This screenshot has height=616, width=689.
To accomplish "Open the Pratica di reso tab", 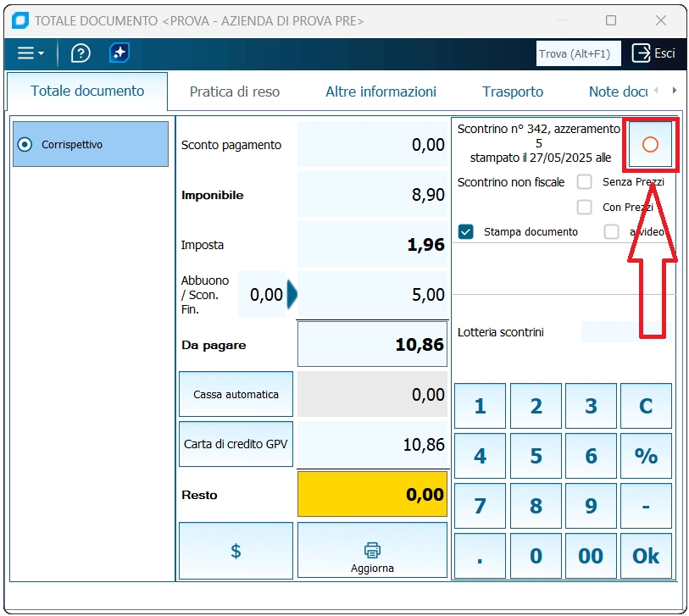I will [235, 92].
